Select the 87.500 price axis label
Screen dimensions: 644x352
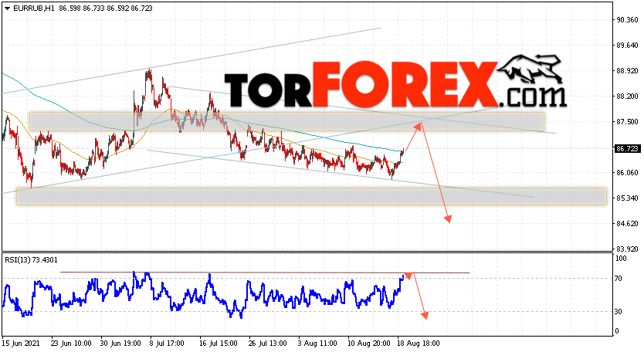click(x=627, y=121)
